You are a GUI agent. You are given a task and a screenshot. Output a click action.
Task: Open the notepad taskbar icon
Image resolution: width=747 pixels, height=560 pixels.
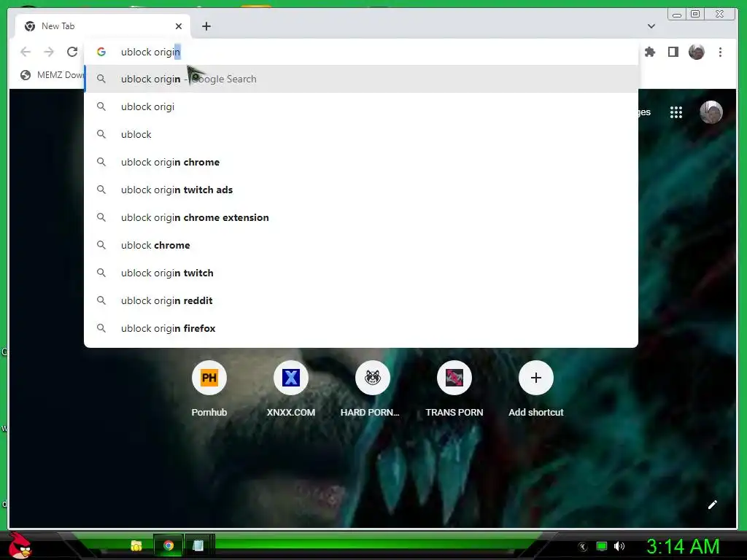pos(198,545)
